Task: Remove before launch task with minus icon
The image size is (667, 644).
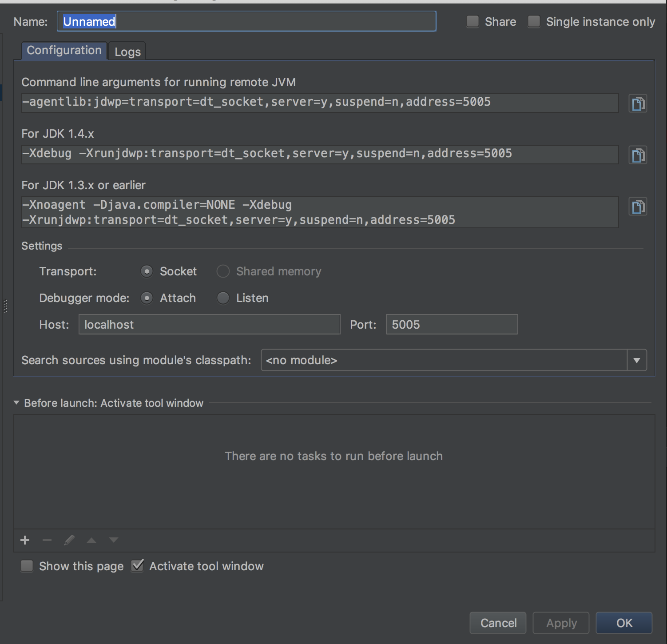Action: pyautogui.click(x=47, y=540)
